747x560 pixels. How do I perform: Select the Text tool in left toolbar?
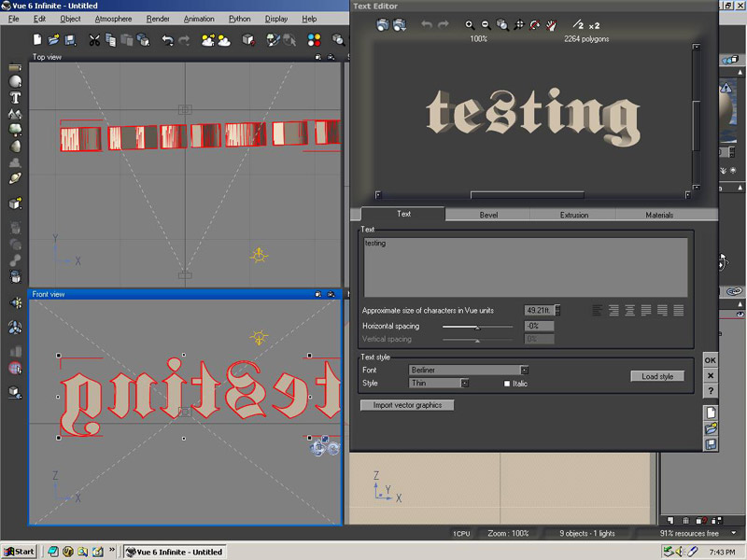tap(16, 98)
